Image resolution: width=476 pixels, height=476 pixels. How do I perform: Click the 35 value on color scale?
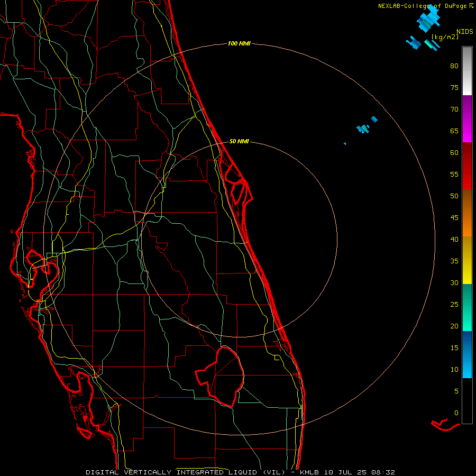point(454,261)
